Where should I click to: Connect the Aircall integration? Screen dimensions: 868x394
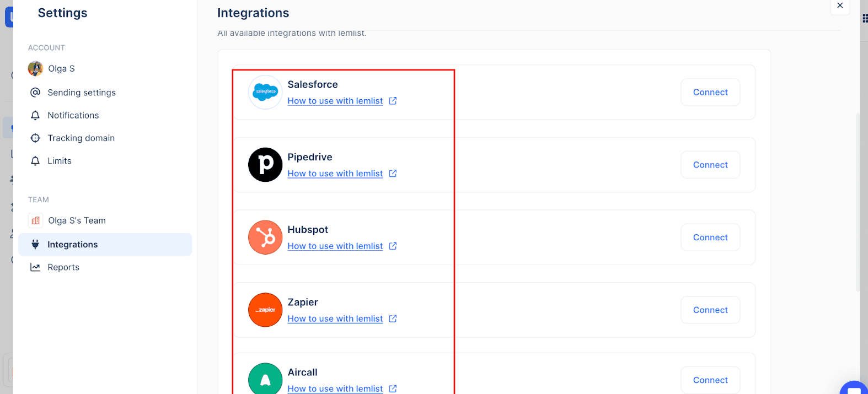click(x=710, y=380)
